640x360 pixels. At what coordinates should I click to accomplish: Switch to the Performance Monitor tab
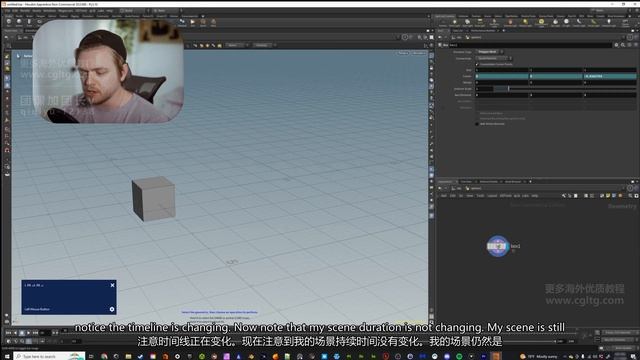pos(483,31)
